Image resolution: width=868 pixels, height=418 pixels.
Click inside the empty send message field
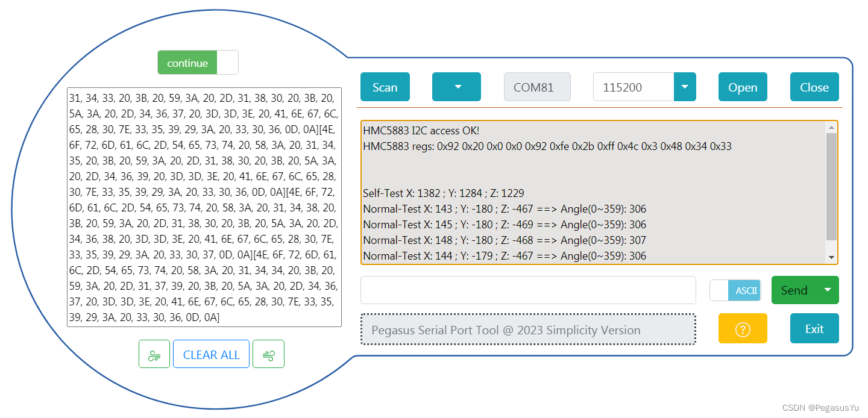pos(529,290)
